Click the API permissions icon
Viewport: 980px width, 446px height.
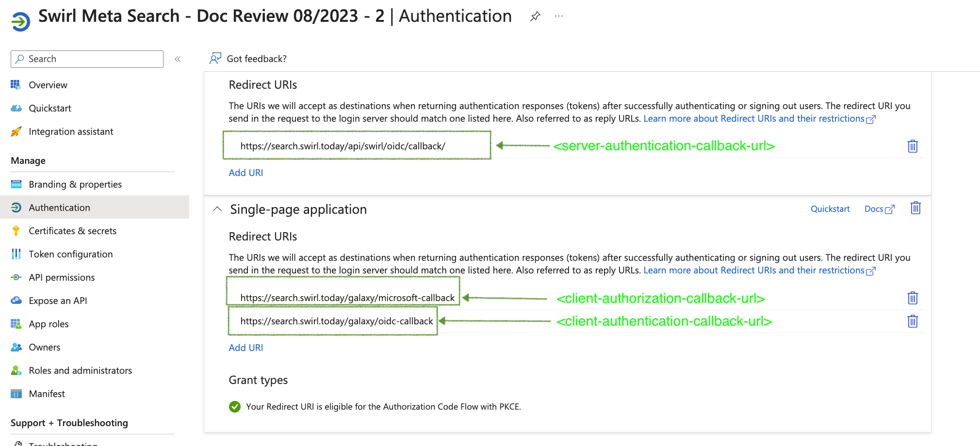point(16,277)
